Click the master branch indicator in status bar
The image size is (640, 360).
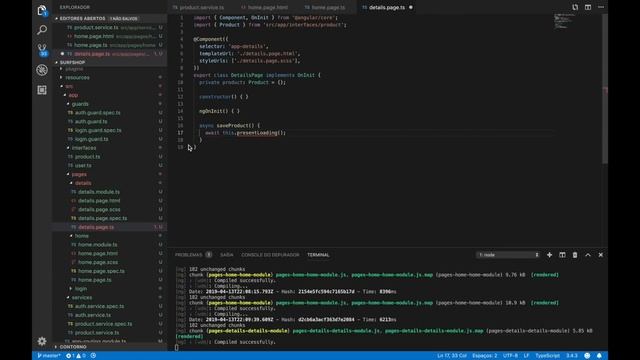(49, 356)
